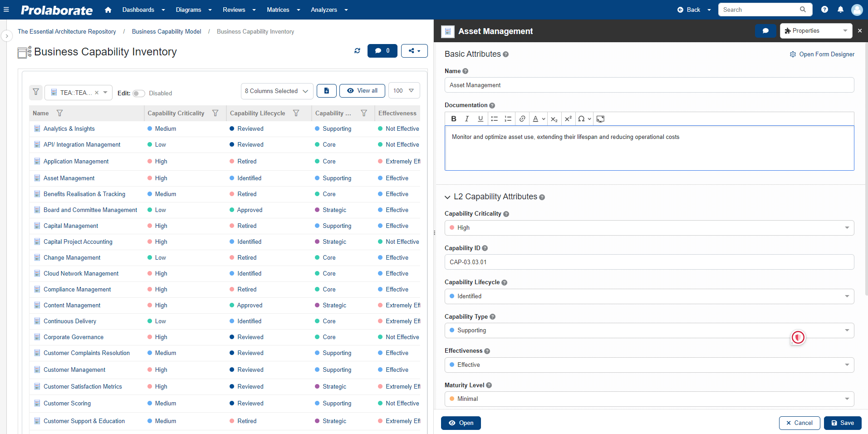Filter the Capability Criticality column
This screenshot has height=434, width=868.
tap(216, 113)
